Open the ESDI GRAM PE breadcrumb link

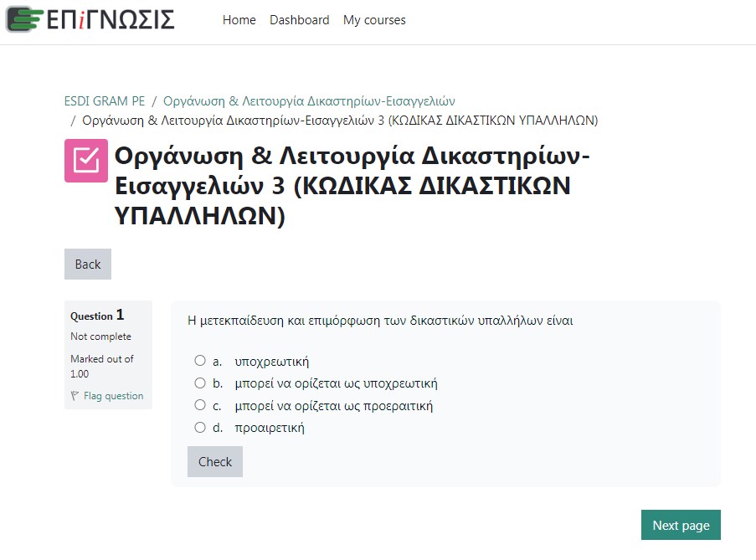(x=105, y=101)
